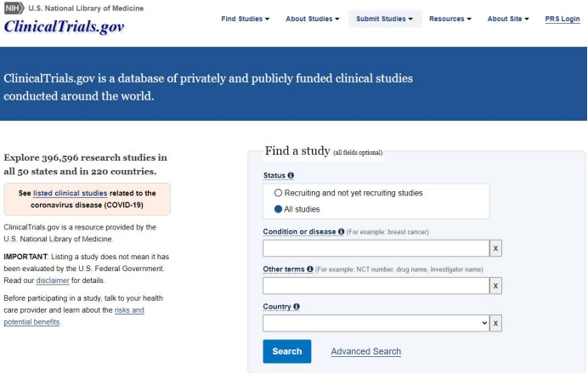Open listed clinical studies COVID-19 link
This screenshot has height=374, width=588.
click(x=70, y=193)
